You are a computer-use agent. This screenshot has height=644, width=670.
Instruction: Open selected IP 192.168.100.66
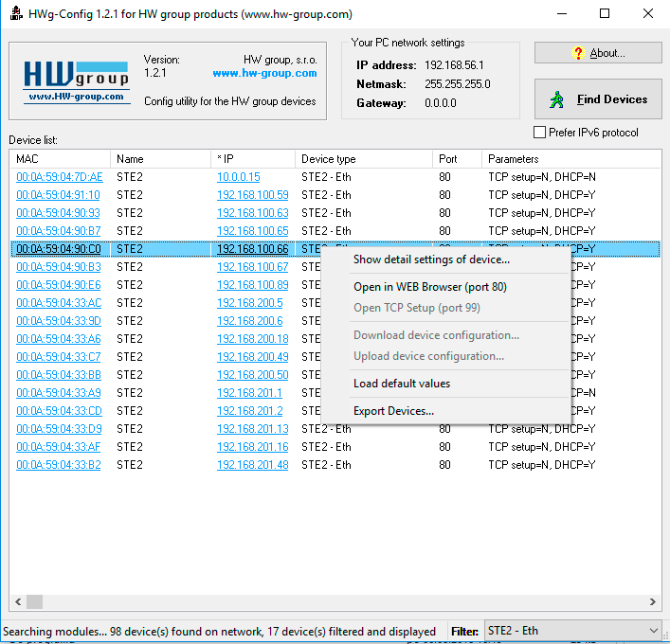click(252, 249)
